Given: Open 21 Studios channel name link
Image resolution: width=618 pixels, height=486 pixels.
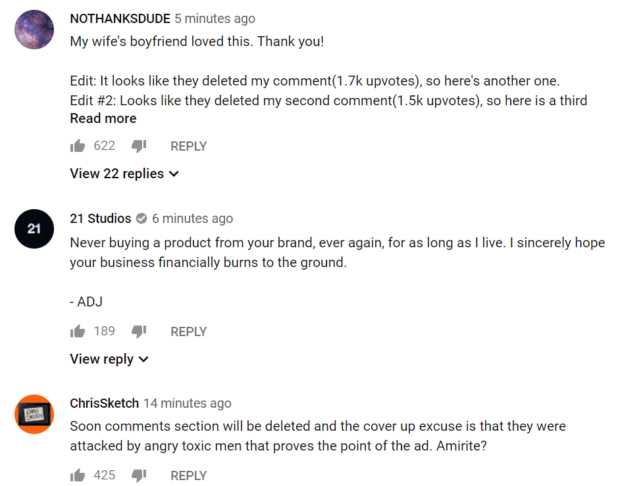Looking at the screenshot, I should coord(100,219).
